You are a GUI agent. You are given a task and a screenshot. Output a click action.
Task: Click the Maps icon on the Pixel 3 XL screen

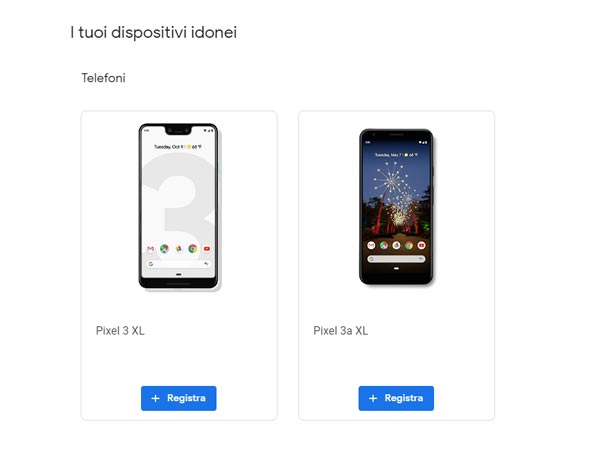coord(164,249)
